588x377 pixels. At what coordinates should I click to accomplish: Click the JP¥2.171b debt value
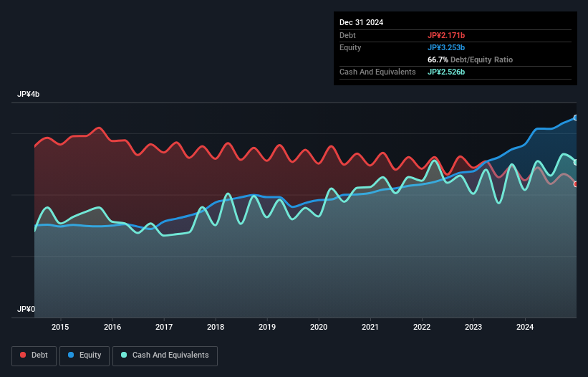(446, 35)
